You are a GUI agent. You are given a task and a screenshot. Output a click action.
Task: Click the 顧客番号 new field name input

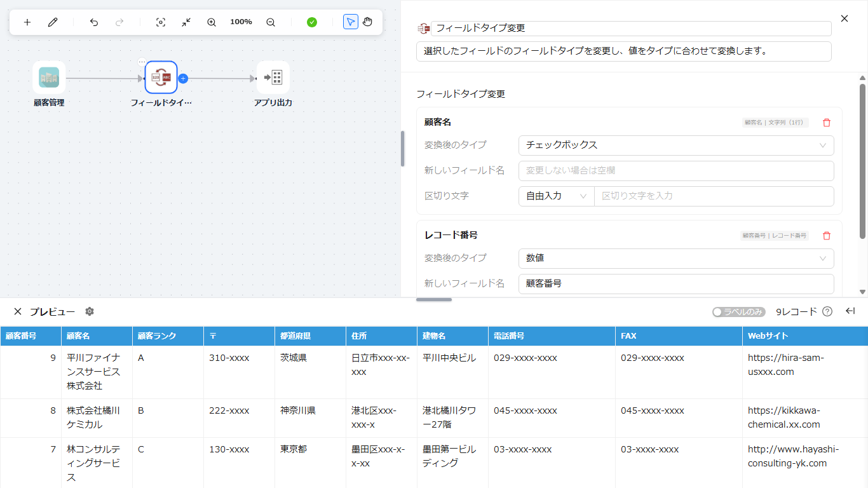[676, 284]
